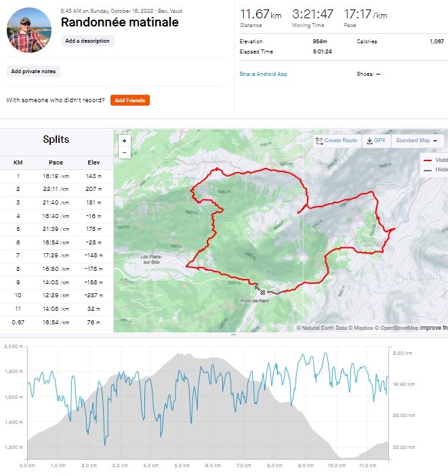
Task: Zoom in the map with plus button
Action: [124, 141]
